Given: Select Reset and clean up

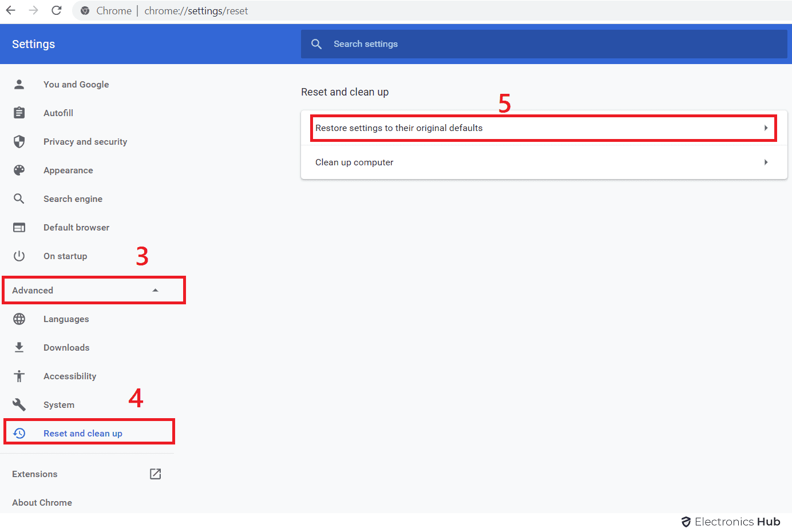Looking at the screenshot, I should pyautogui.click(x=83, y=434).
